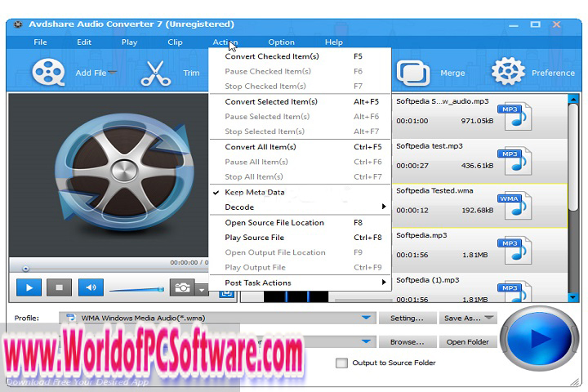The image size is (588, 392).
Task: Click the Setting... button
Action: [x=408, y=318]
